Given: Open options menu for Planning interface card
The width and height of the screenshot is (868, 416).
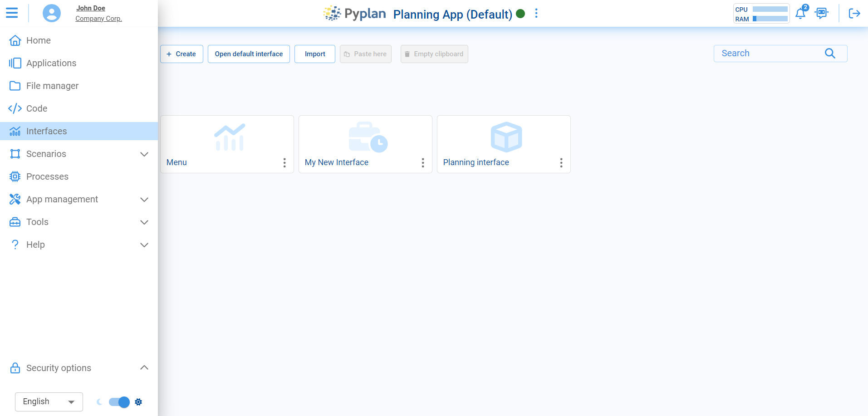Looking at the screenshot, I should pyautogui.click(x=561, y=162).
